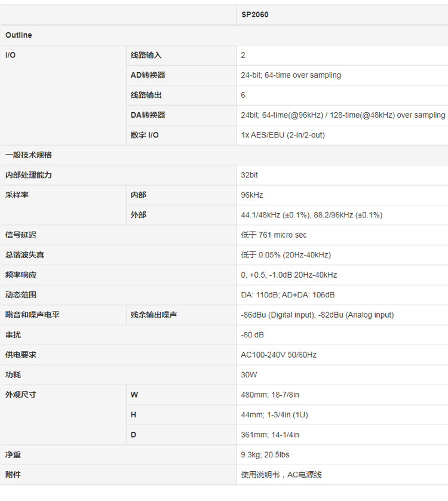Click the 总谐波失真 label
Viewport: 448px width, 501px height.
pos(24,255)
